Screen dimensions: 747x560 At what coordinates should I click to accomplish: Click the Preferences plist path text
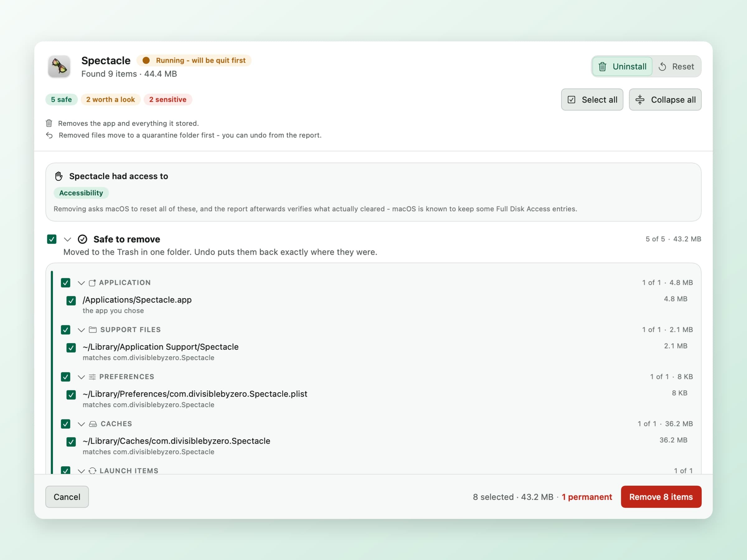click(195, 394)
